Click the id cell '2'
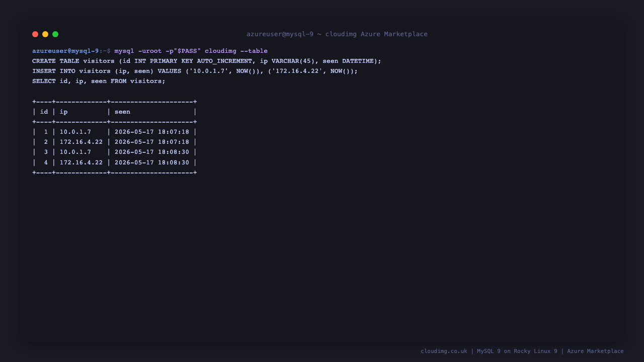Image resolution: width=644 pixels, height=362 pixels. (46, 142)
